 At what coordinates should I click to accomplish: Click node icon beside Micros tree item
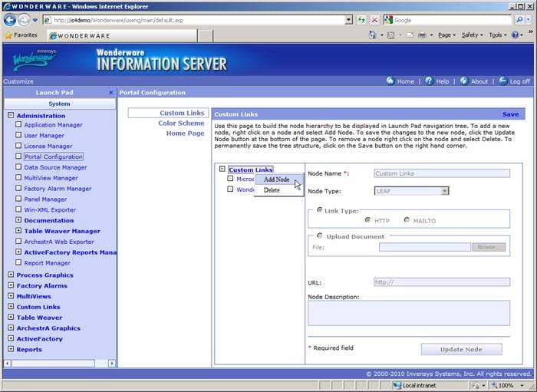[x=230, y=179]
